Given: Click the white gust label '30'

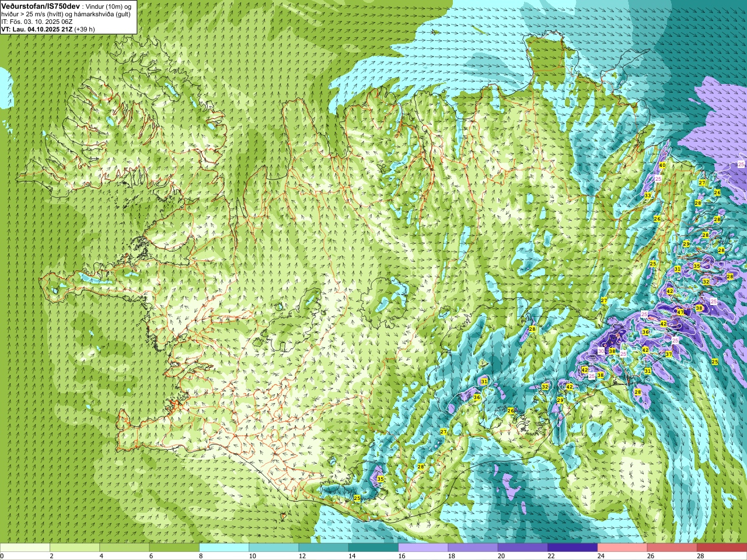Looking at the screenshot, I should pyautogui.click(x=601, y=351).
